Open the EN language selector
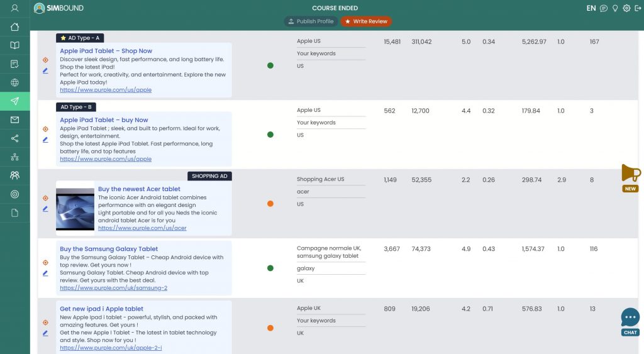 (x=591, y=8)
